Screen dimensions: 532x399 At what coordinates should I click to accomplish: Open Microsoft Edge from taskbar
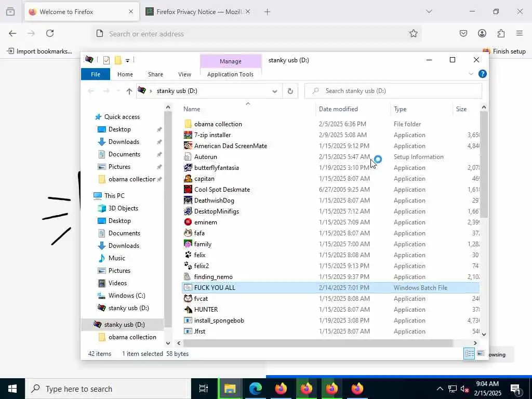[255, 389]
